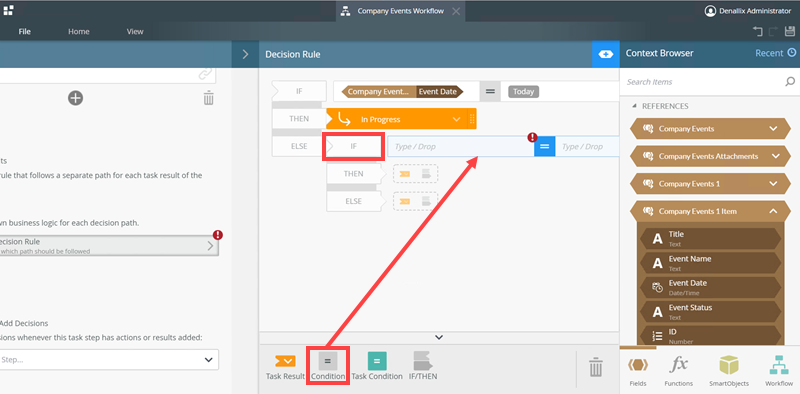Click the red error badge on Decision Rule row
Viewport: 800px width, 394px height.
[218, 235]
